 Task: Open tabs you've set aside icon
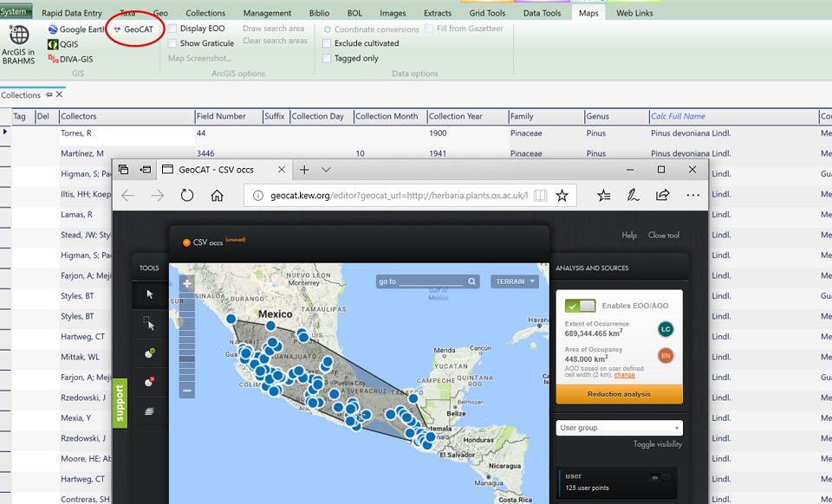[124, 170]
